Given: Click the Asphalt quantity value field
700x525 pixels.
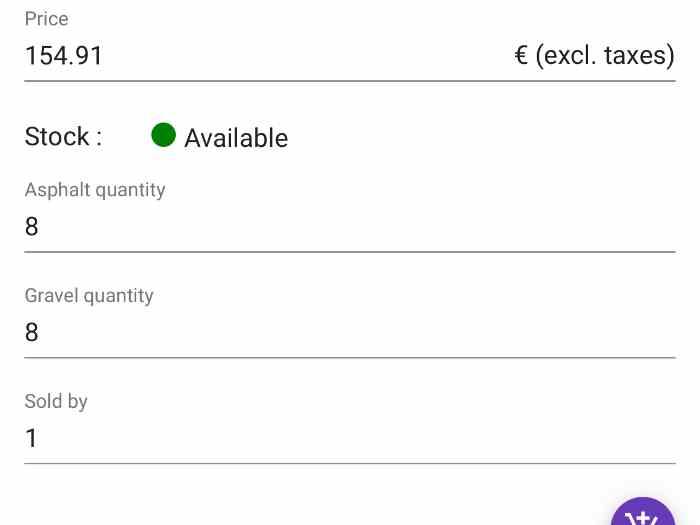Looking at the screenshot, I should point(350,228).
